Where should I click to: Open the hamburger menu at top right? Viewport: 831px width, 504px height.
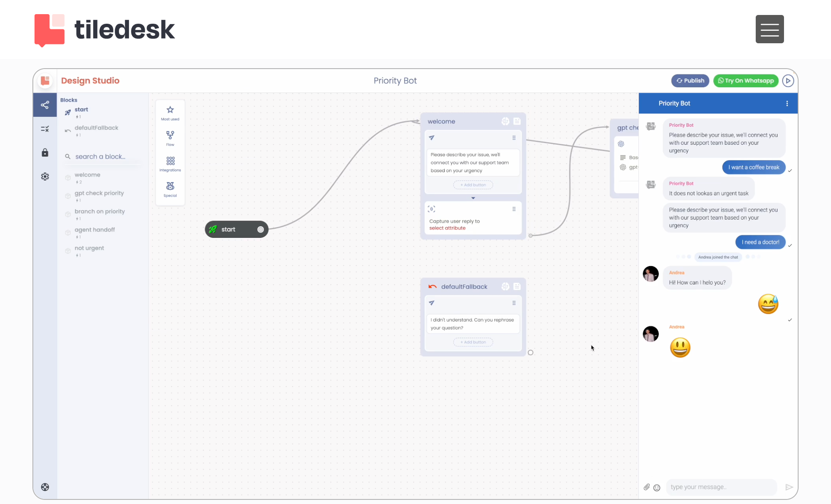769,29
